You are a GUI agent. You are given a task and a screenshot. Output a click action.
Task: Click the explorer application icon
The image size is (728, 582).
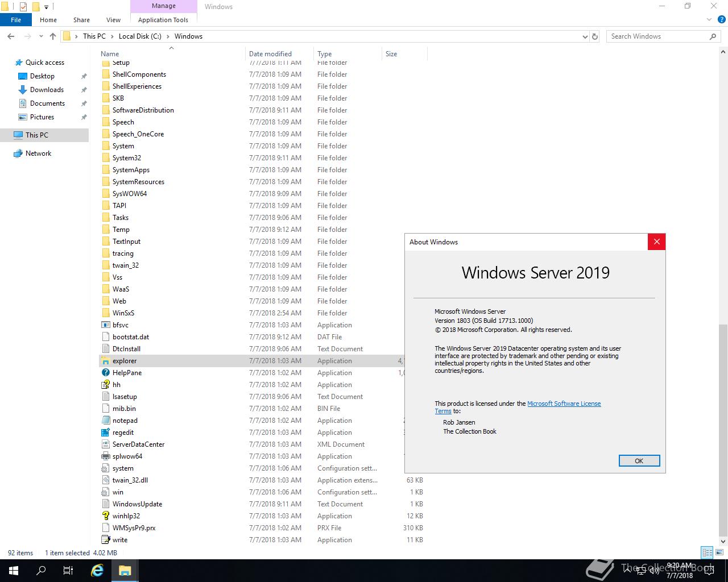(105, 361)
